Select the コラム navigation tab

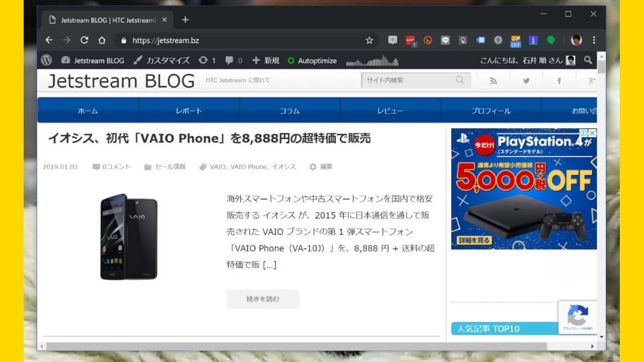[289, 111]
